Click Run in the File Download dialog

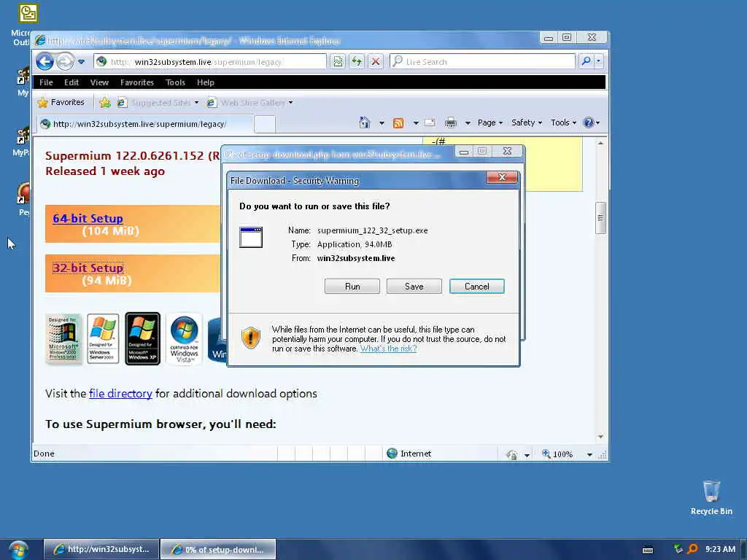point(352,286)
